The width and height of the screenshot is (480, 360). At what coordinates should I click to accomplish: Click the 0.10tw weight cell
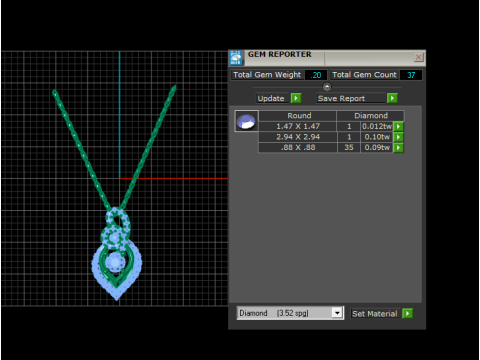[377, 137]
